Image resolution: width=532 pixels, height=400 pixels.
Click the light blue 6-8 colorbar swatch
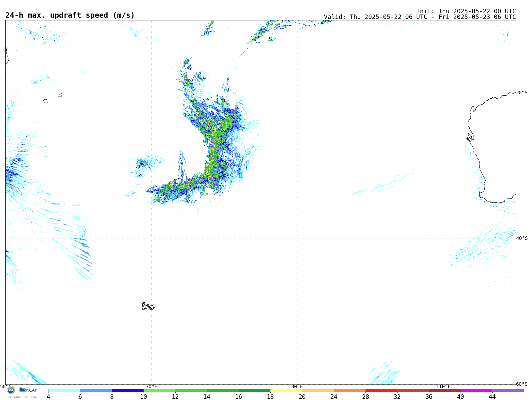click(x=96, y=390)
